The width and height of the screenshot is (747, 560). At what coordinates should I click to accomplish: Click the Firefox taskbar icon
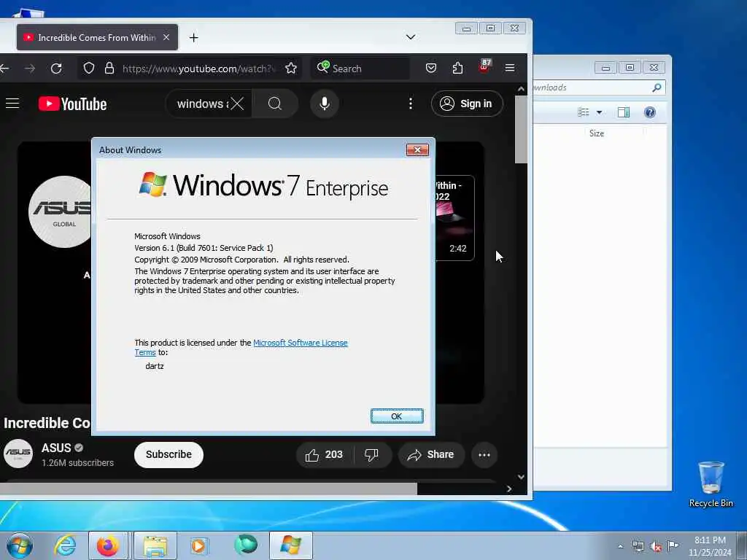(x=108, y=545)
